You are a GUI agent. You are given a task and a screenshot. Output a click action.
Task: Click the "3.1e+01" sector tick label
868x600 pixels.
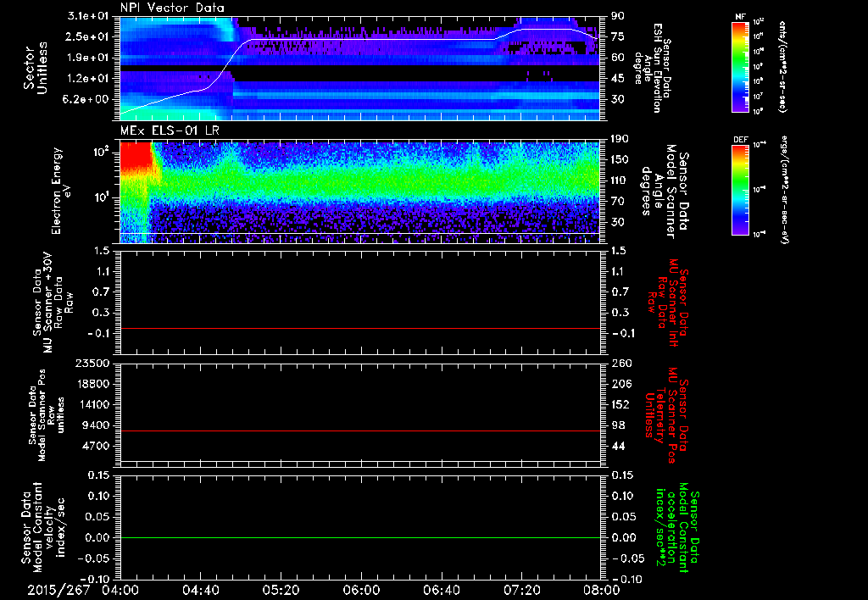click(x=89, y=15)
